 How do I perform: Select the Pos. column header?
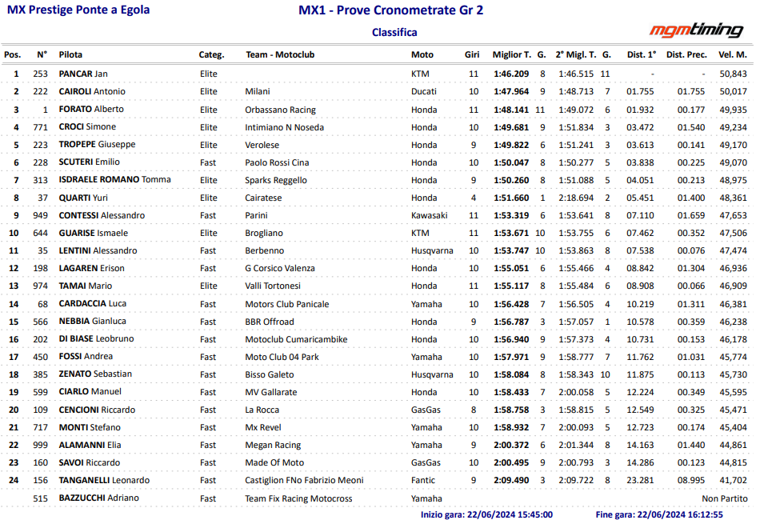coord(13,54)
